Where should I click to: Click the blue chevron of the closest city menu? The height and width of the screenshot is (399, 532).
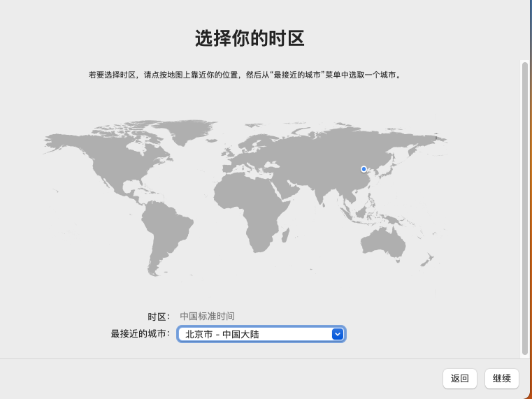(338, 334)
